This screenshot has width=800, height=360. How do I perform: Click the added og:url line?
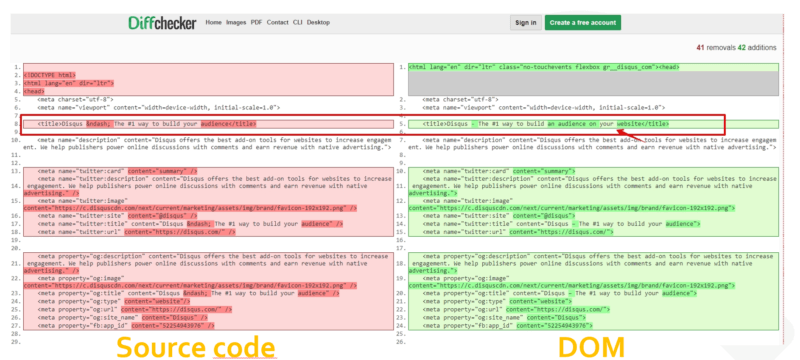(516, 310)
